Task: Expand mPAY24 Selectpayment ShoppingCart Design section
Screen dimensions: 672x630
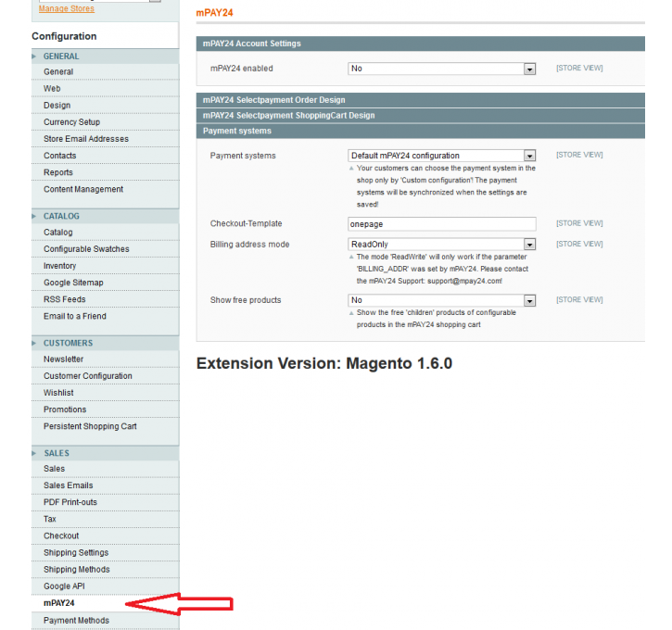Action: coord(421,116)
